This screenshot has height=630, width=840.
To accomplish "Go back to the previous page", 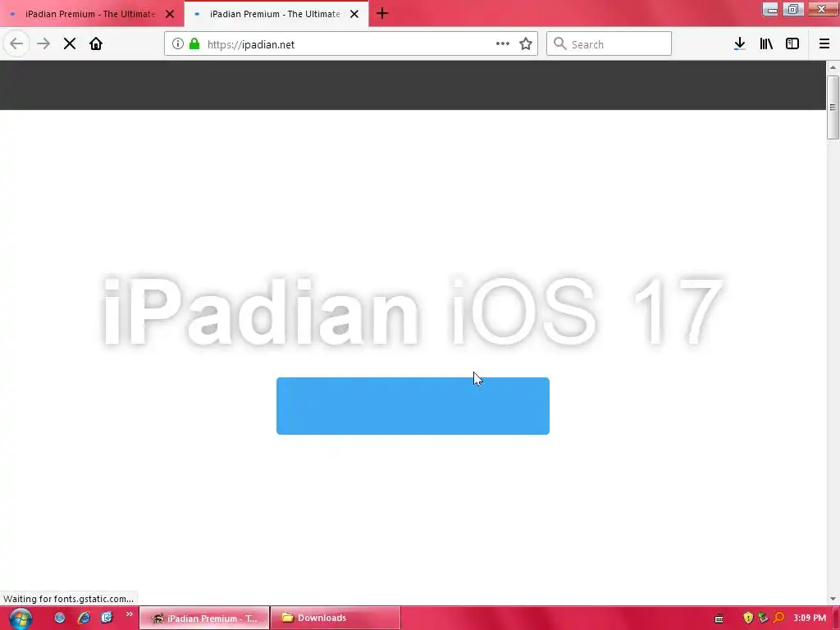I will coord(16,44).
